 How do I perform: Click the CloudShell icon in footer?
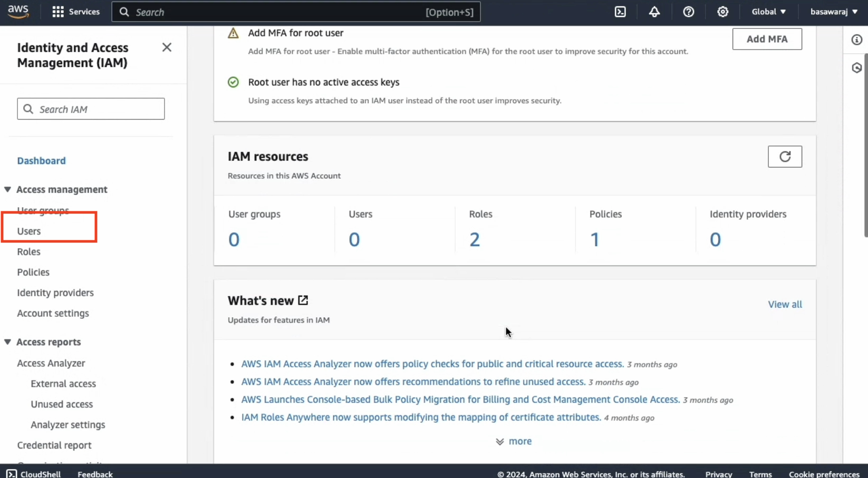[x=11, y=474]
